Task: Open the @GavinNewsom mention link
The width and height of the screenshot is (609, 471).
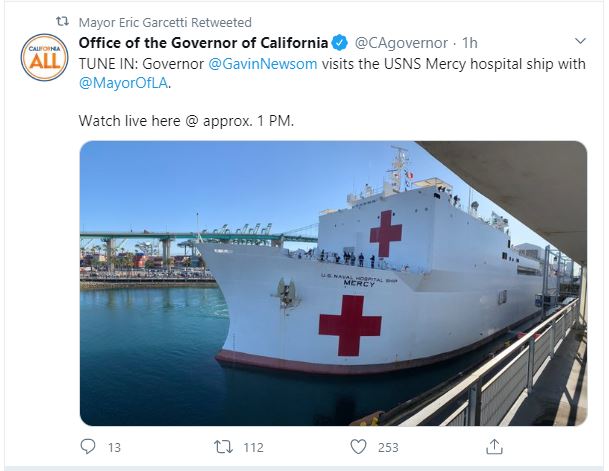Action: pos(263,64)
